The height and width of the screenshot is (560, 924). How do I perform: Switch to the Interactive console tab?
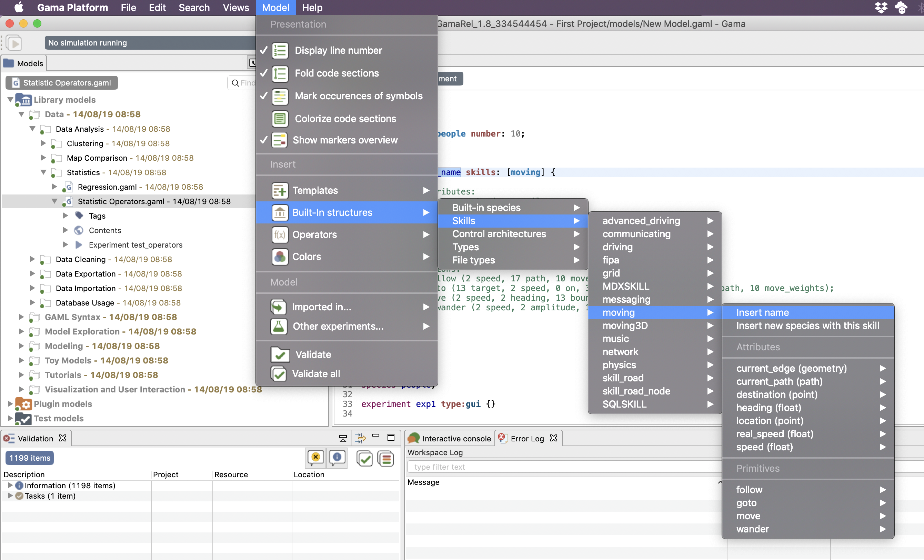(450, 439)
